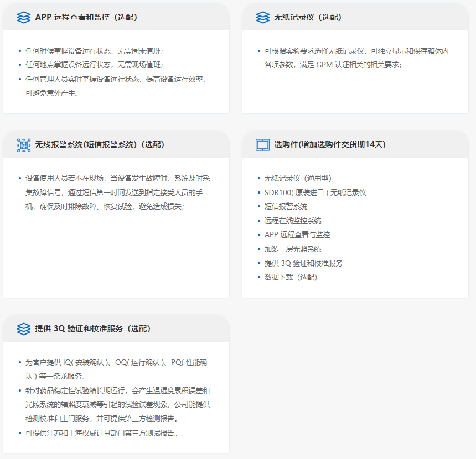
Task: Choose 数据下载（选配）list item
Action: [291, 277]
